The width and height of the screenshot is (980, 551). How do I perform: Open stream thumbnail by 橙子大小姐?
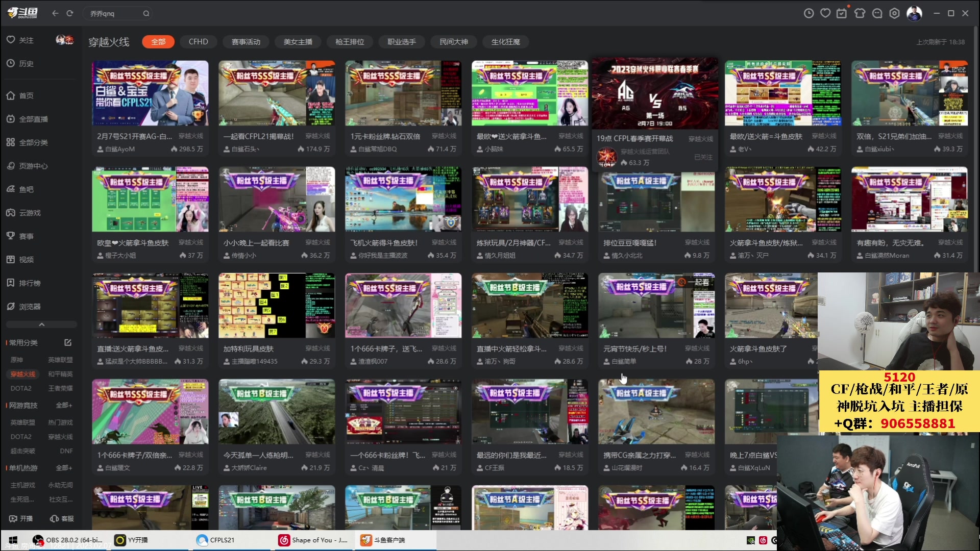(x=150, y=199)
